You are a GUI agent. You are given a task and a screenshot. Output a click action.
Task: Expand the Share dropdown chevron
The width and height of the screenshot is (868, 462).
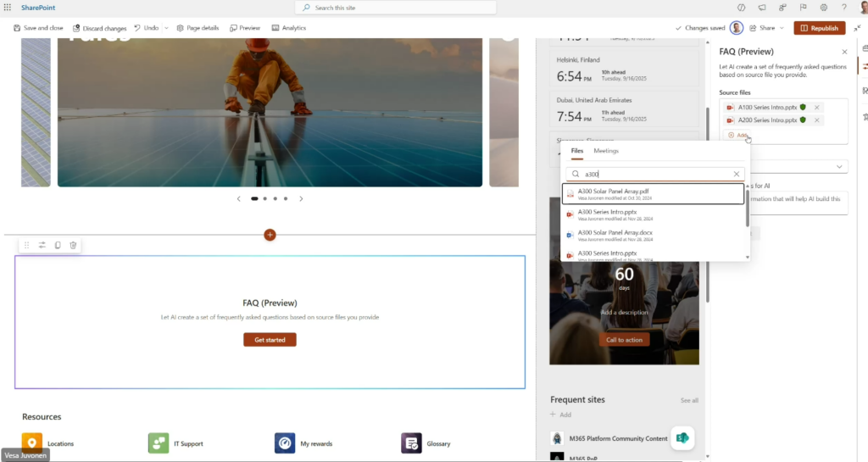click(782, 28)
